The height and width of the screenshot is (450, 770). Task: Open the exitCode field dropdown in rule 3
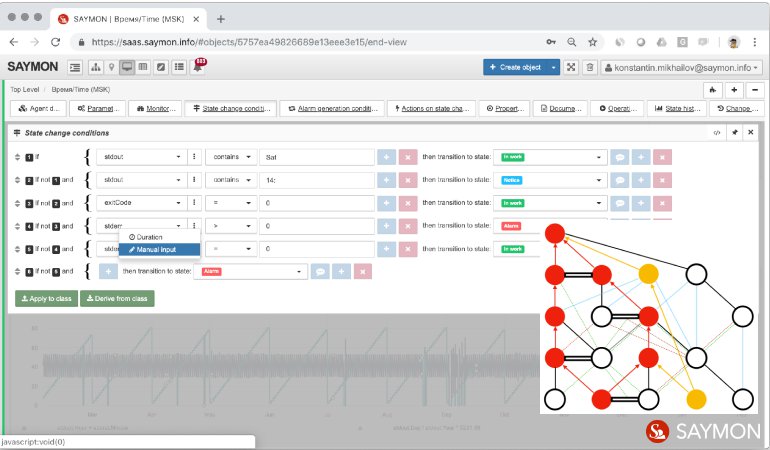[141, 203]
